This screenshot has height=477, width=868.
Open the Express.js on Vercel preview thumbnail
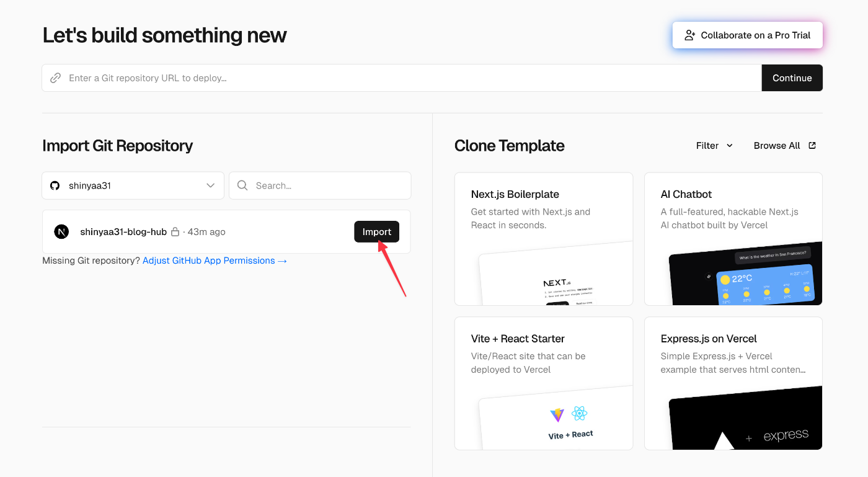(745, 417)
